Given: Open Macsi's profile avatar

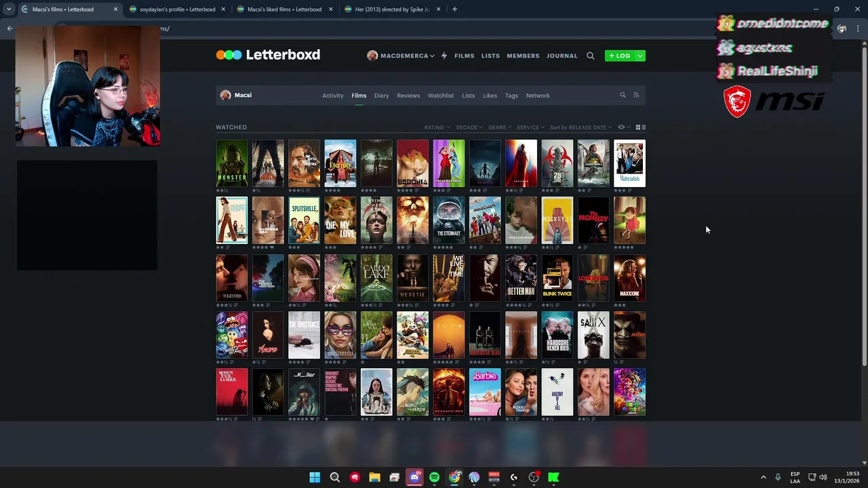Looking at the screenshot, I should pyautogui.click(x=225, y=95).
